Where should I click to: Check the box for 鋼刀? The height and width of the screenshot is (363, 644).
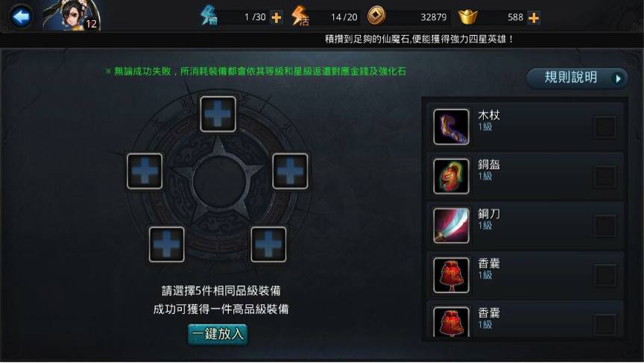(x=605, y=226)
